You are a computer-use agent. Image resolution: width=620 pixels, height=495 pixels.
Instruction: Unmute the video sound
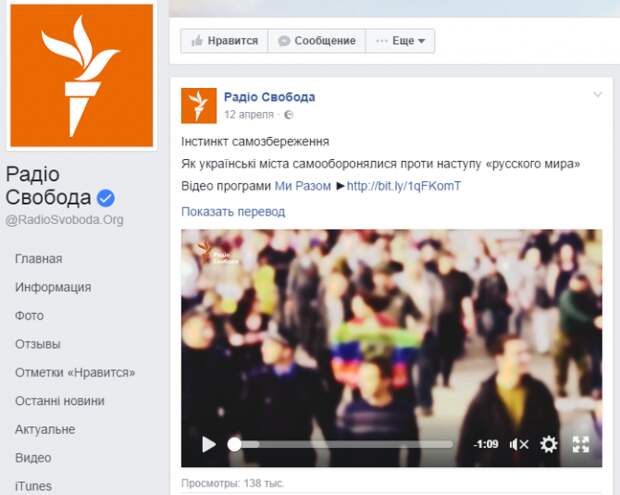(519, 445)
